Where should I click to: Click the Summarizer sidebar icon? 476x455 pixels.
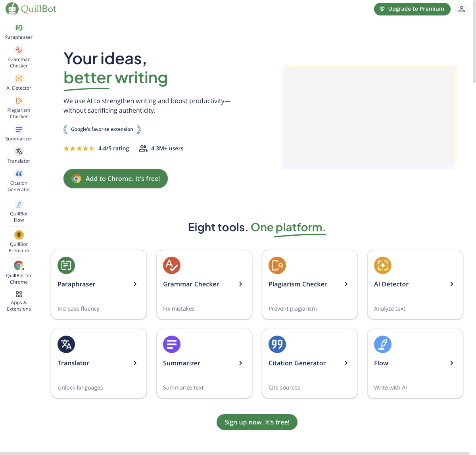[x=19, y=130]
